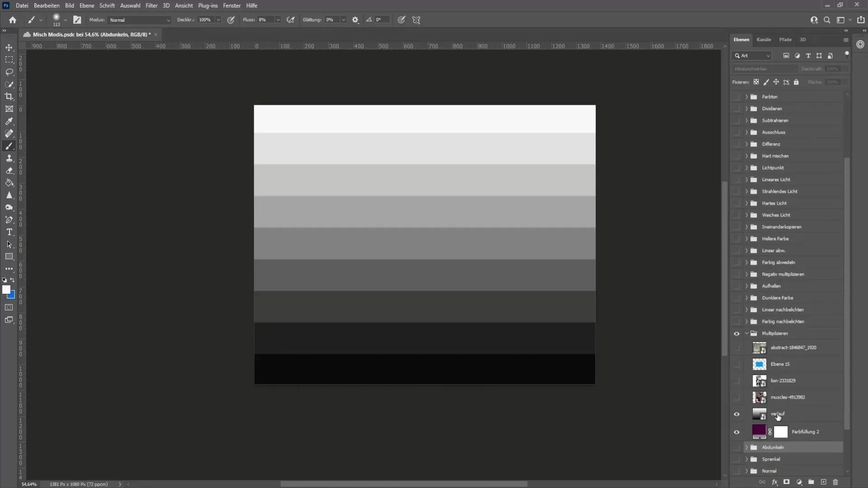Image resolution: width=868 pixels, height=488 pixels.
Task: Open the Datei menu
Action: pyautogui.click(x=22, y=5)
